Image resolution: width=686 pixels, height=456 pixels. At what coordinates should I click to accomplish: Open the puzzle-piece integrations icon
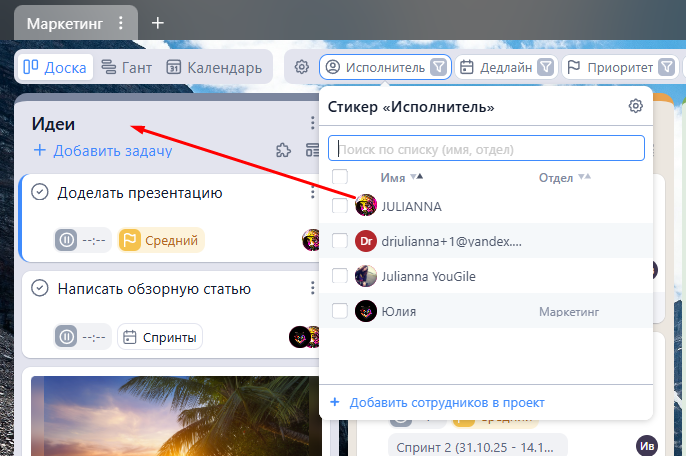tap(284, 150)
